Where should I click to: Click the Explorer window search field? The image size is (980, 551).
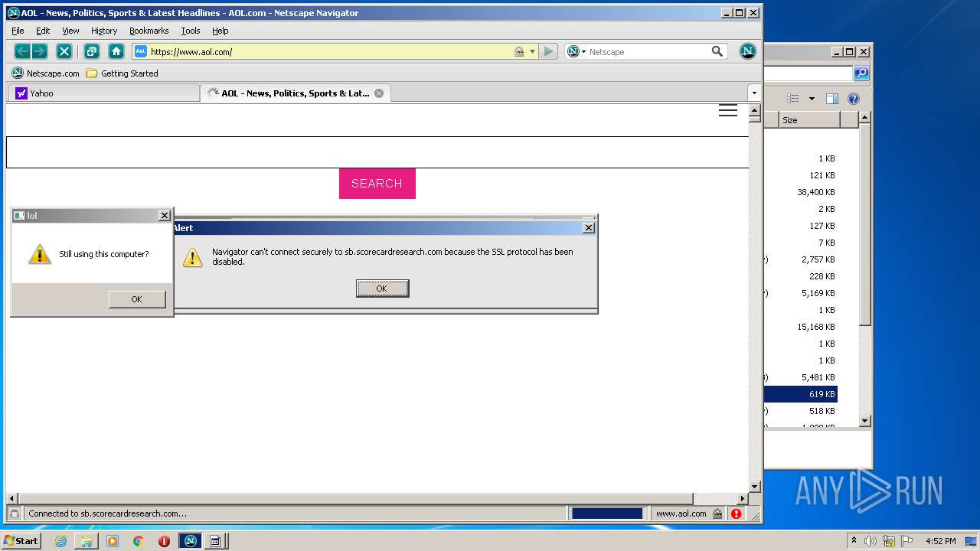(x=808, y=73)
